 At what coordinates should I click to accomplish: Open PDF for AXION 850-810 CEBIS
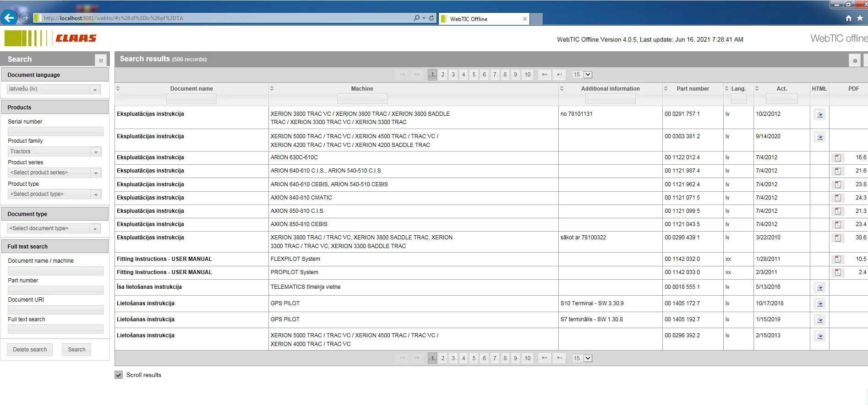point(838,225)
